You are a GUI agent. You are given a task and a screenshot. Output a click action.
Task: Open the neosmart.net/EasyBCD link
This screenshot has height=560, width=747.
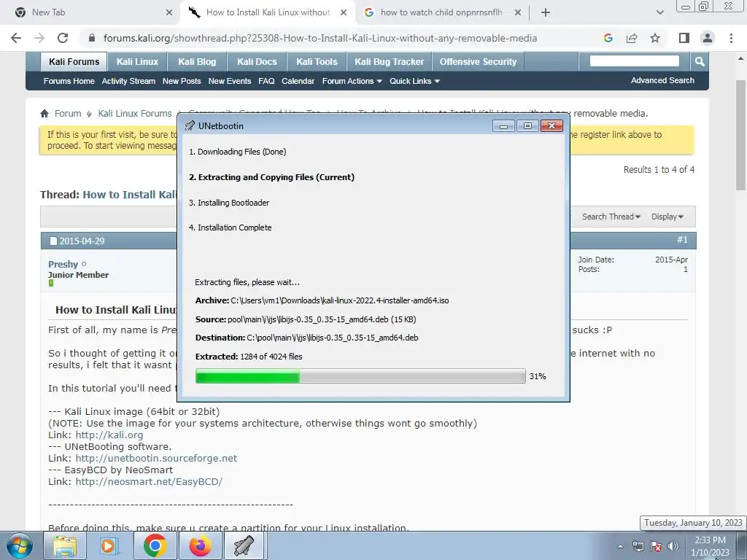[149, 481]
